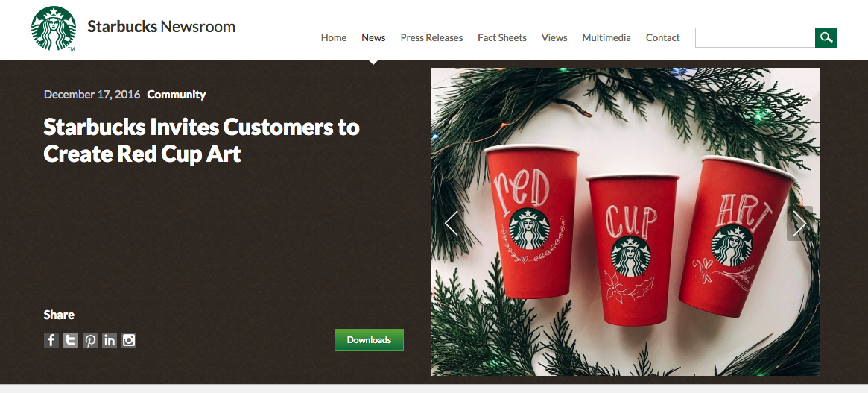
Task: Share the article on Twitter
Action: 70,340
